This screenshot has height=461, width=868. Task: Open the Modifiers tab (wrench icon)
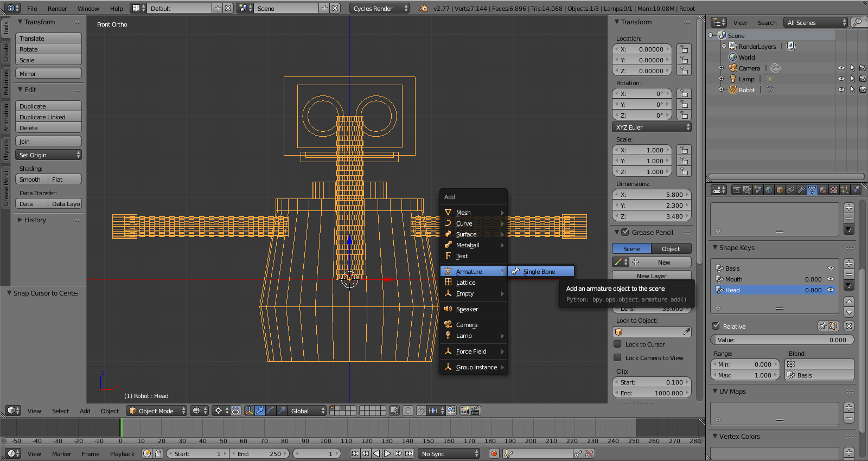pos(801,190)
